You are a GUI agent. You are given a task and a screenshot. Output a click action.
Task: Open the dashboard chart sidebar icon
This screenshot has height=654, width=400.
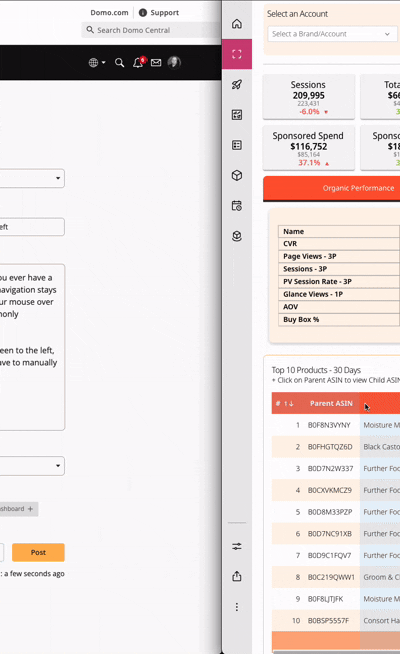pyautogui.click(x=236, y=115)
